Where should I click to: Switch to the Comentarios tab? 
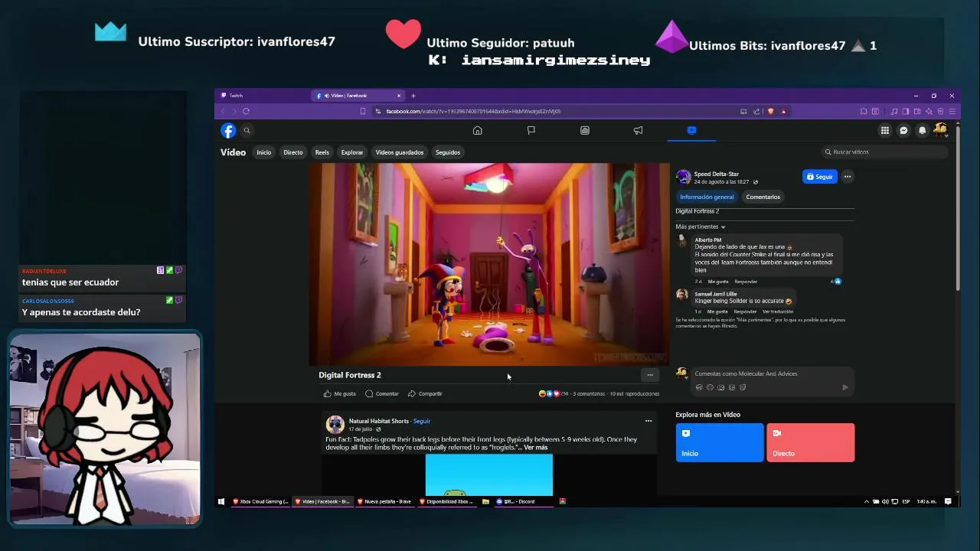point(763,197)
